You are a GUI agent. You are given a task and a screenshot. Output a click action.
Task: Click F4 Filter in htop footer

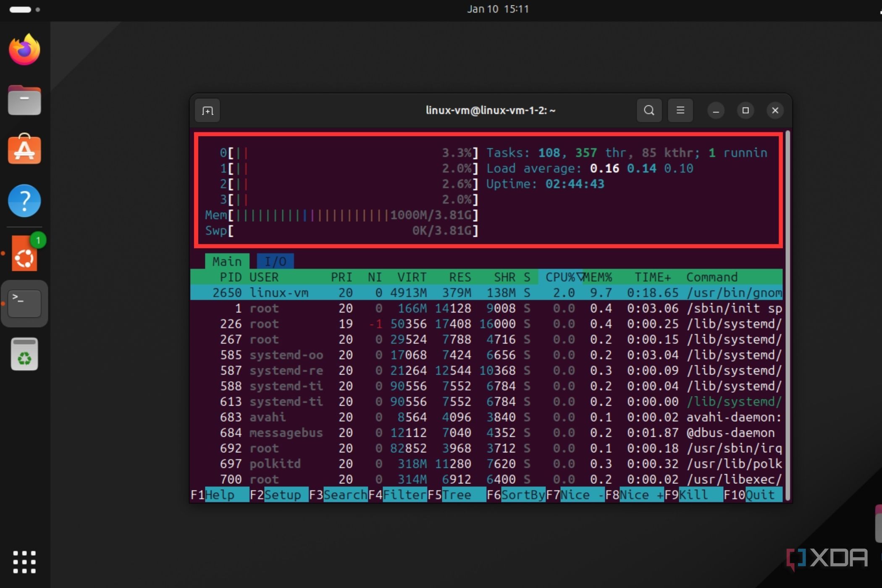397,495
